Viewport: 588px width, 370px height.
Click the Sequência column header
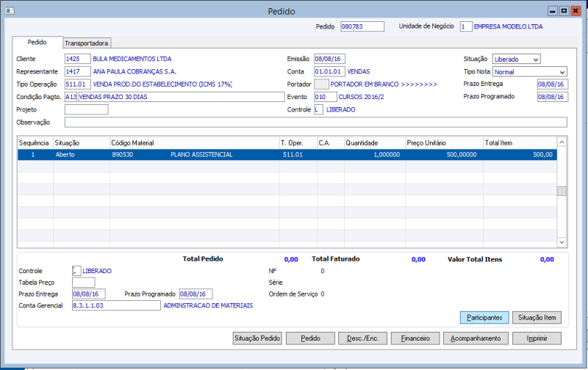pyautogui.click(x=35, y=143)
